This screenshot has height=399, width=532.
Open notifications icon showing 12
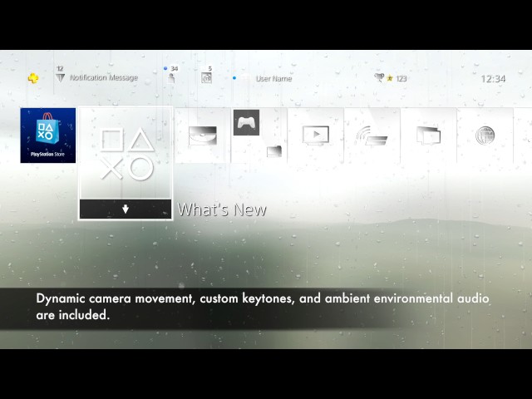pos(60,75)
